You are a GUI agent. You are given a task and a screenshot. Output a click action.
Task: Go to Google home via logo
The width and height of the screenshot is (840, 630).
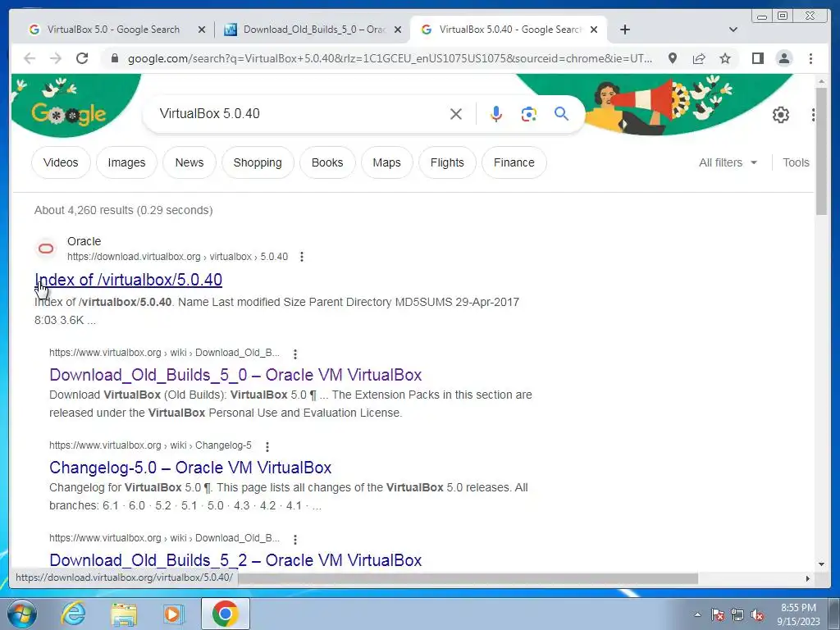[x=69, y=113]
